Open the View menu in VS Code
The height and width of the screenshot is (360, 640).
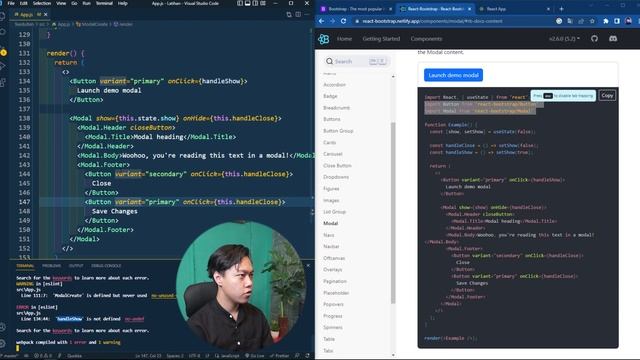pyautogui.click(x=61, y=3)
